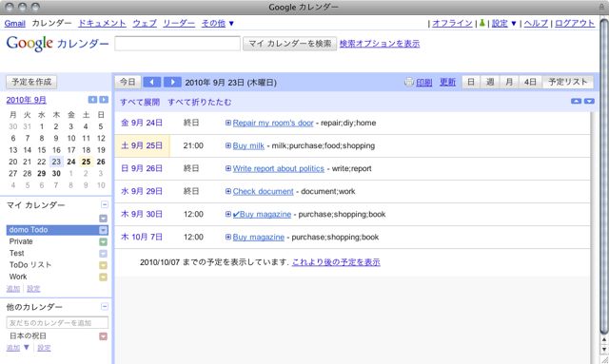
Task: Jump to later events with down arrow icon
Action: (589, 102)
